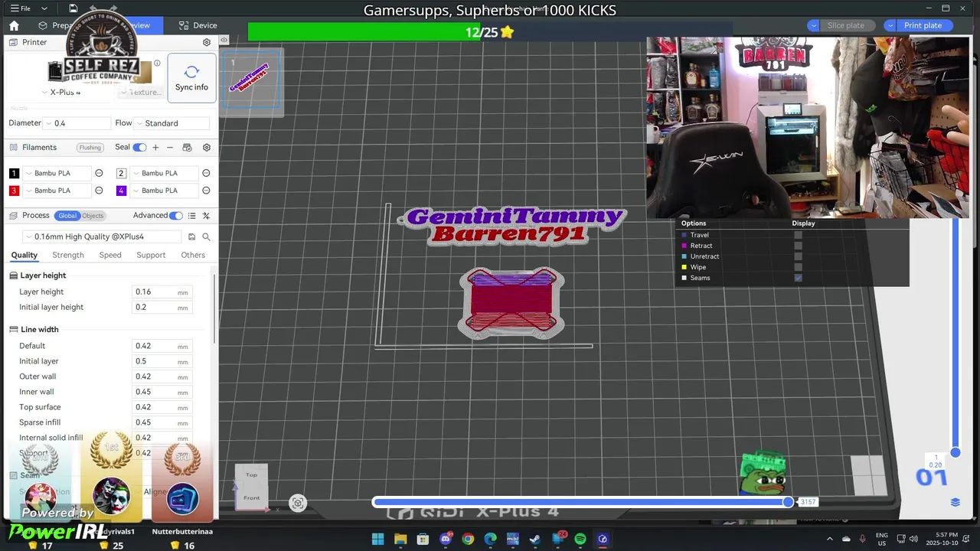Open Steam from the taskbar
Viewport: 980px width, 551px height.
pos(535,539)
